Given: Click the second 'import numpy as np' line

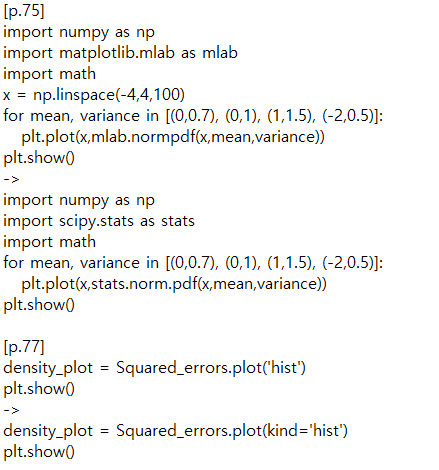Looking at the screenshot, I should [79, 200].
